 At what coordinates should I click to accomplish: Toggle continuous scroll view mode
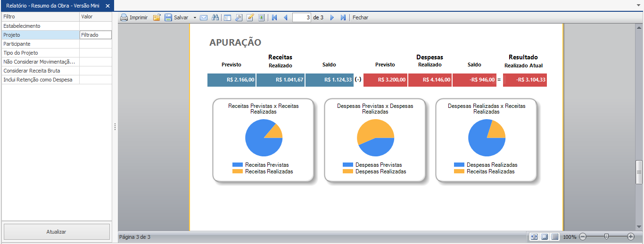tap(554, 236)
